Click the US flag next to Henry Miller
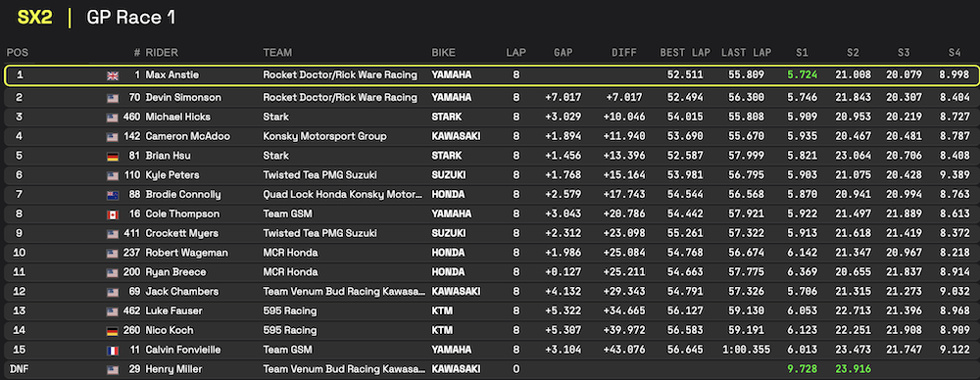Image resolution: width=980 pixels, height=380 pixels. 113,369
